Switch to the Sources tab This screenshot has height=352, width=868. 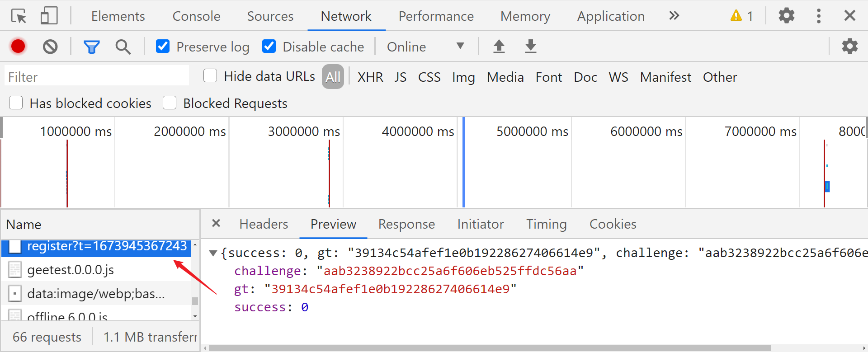270,16
